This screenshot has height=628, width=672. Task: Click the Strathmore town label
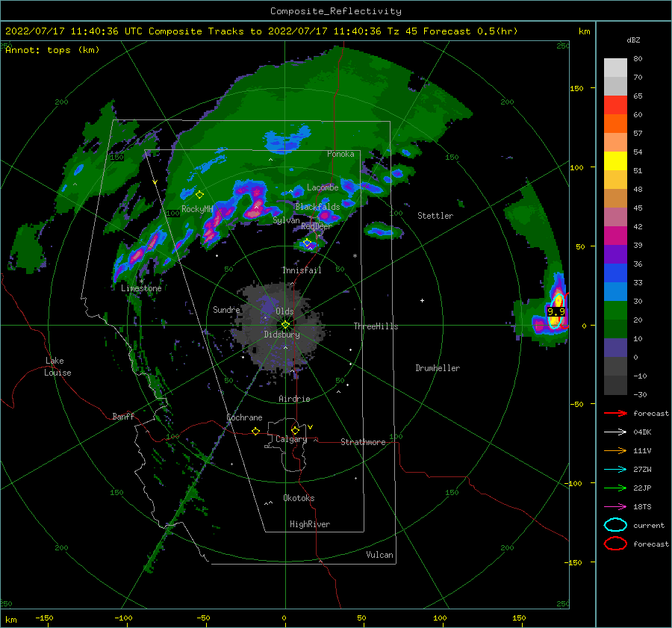coord(363,442)
